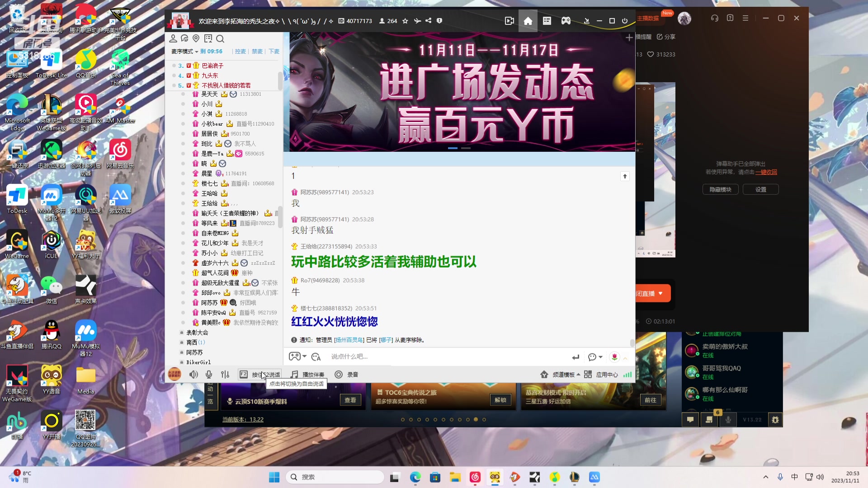
Task: Click the 一键收回 link
Action: point(766,172)
